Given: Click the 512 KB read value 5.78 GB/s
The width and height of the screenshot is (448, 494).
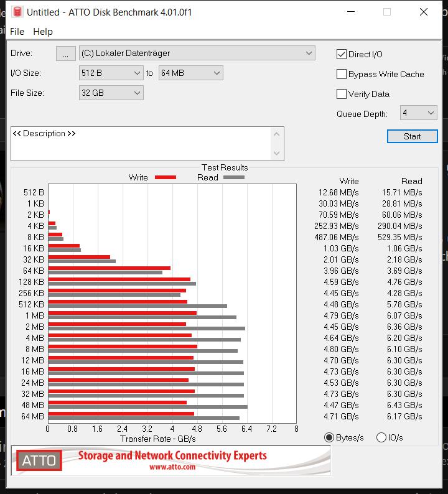Looking at the screenshot, I should point(404,304).
